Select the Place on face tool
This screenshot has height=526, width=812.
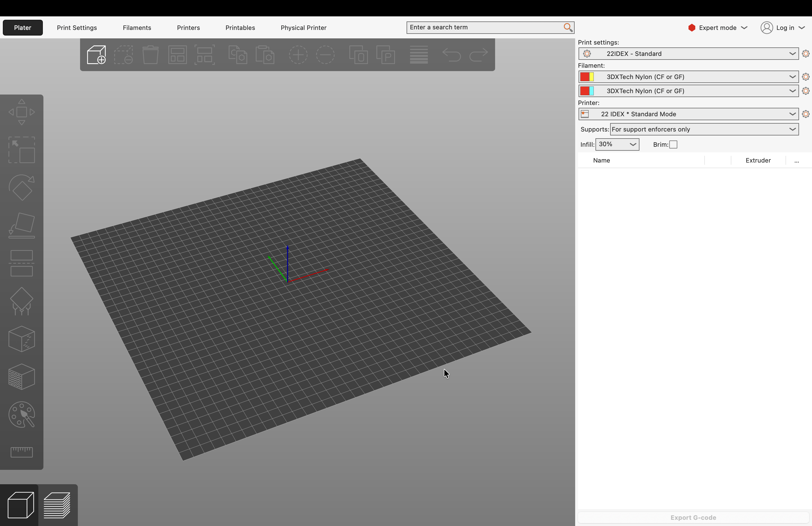click(21, 226)
